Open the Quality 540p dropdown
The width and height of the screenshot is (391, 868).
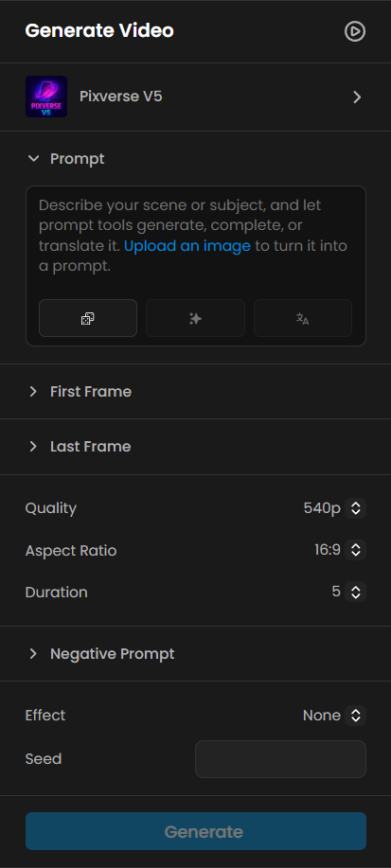[356, 508]
